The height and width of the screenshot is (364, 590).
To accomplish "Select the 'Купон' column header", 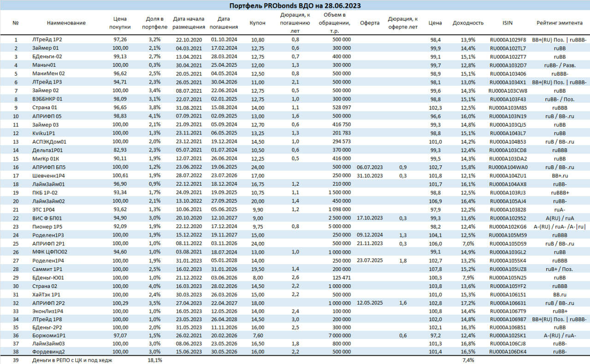I will (257, 23).
